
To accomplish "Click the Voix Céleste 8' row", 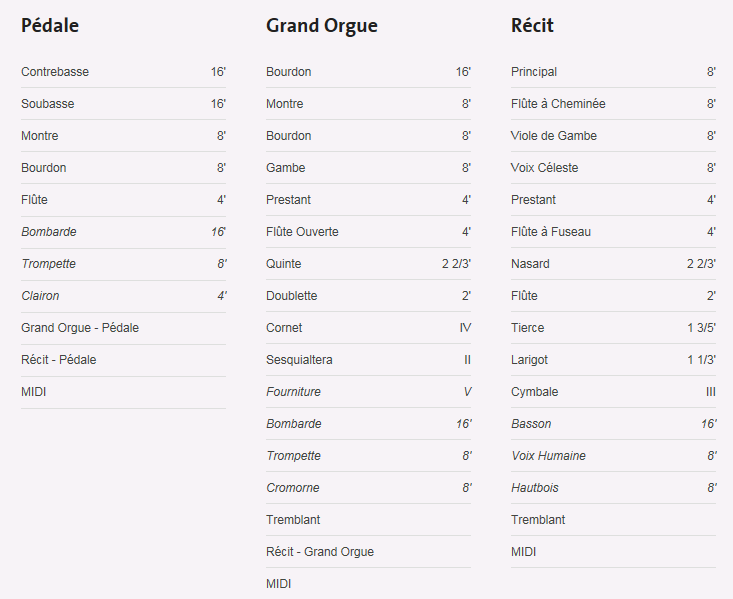I will pyautogui.click(x=613, y=167).
